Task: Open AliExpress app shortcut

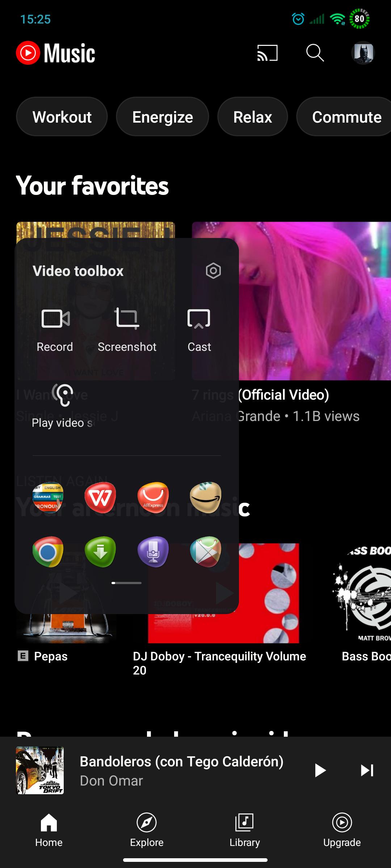Action: (x=153, y=498)
